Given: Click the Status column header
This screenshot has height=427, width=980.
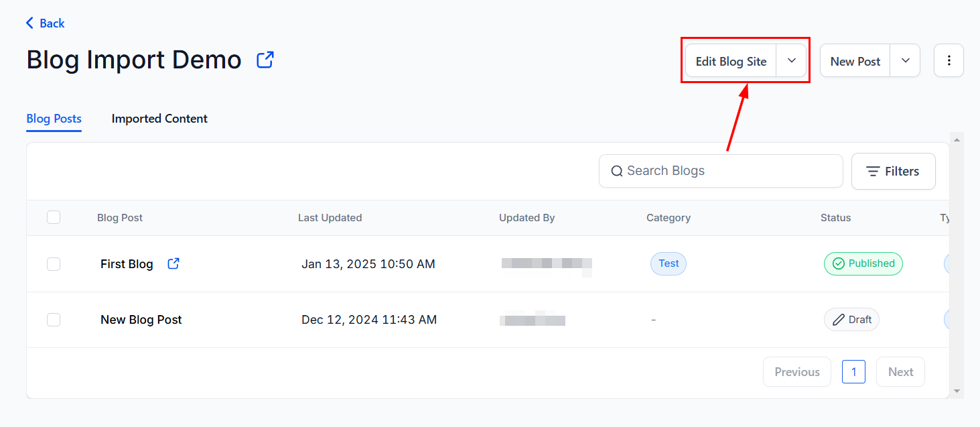Looking at the screenshot, I should point(835,218).
